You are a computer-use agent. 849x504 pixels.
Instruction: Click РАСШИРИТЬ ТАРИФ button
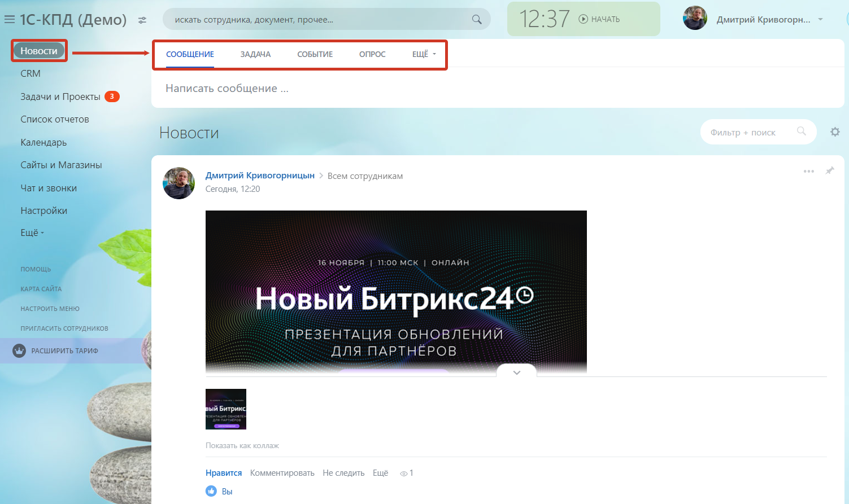point(76,350)
